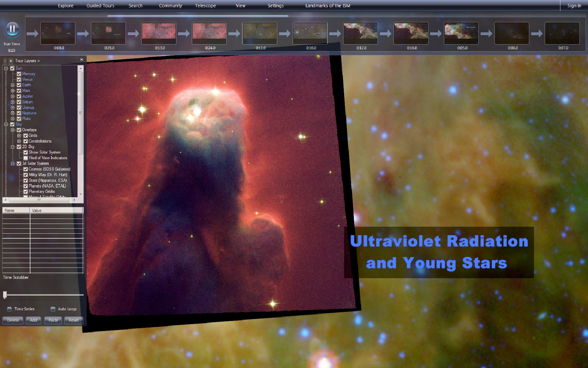
Task: Click the Name column header
Action: tap(16, 210)
